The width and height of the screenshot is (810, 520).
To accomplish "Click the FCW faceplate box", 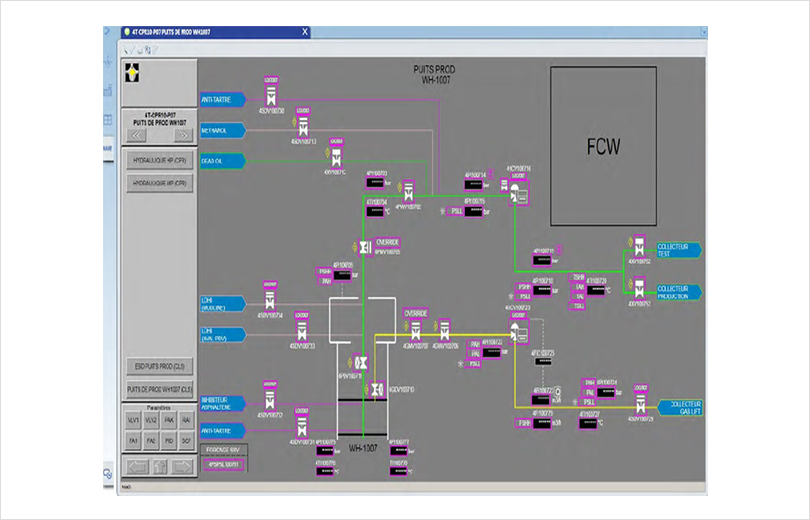I will 603,146.
